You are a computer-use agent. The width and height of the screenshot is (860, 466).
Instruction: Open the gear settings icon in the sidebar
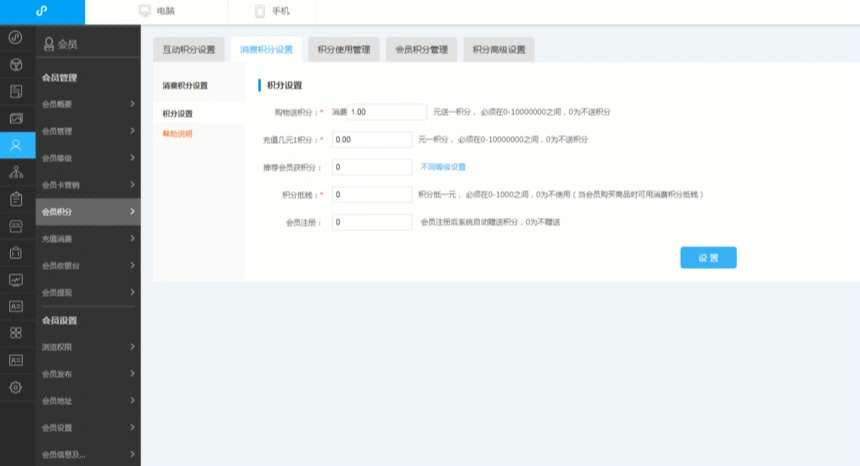click(16, 387)
